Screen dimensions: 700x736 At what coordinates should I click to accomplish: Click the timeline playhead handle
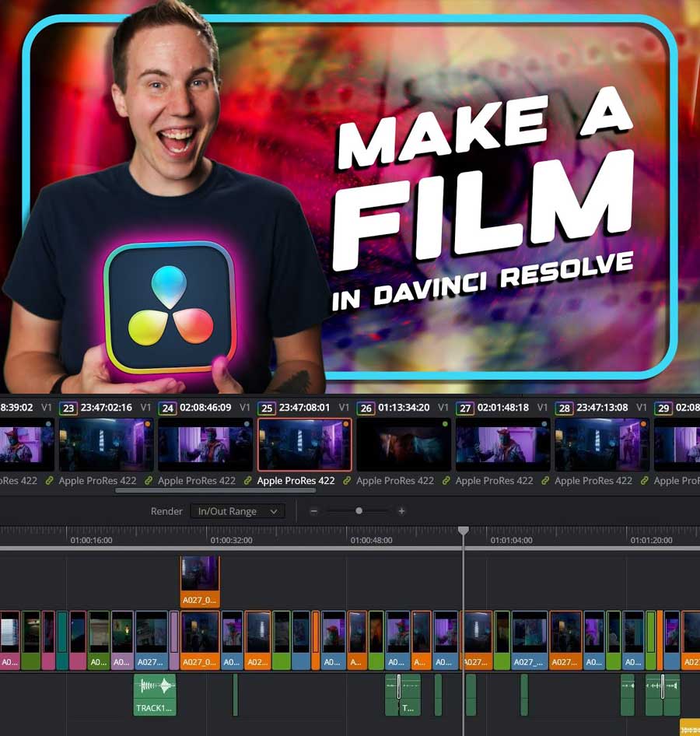coord(464,531)
